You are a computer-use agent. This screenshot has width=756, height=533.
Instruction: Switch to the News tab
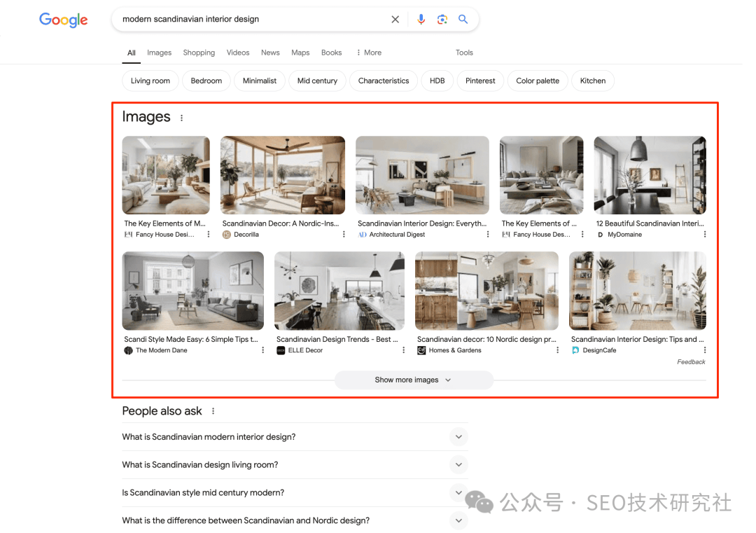270,53
